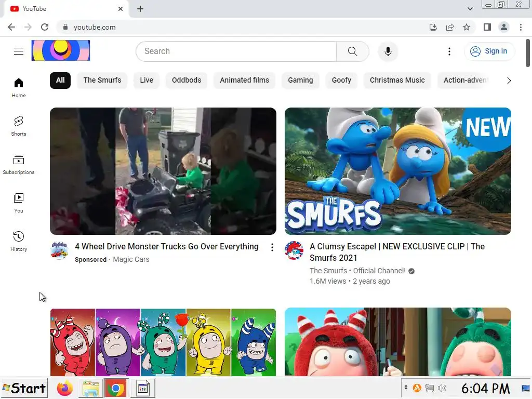This screenshot has height=399, width=532.
Task: Click the YouTube doodle logo
Action: coord(61,50)
